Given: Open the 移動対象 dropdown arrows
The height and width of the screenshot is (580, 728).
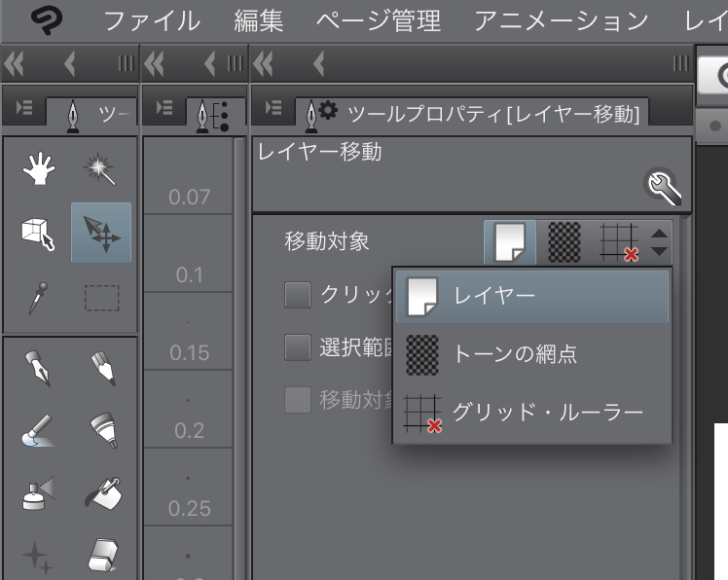Looking at the screenshot, I should pos(659,242).
